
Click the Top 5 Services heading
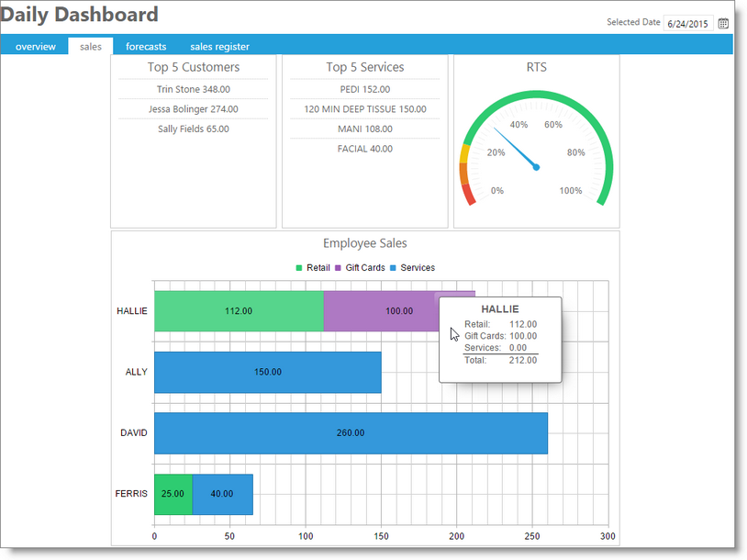365,67
